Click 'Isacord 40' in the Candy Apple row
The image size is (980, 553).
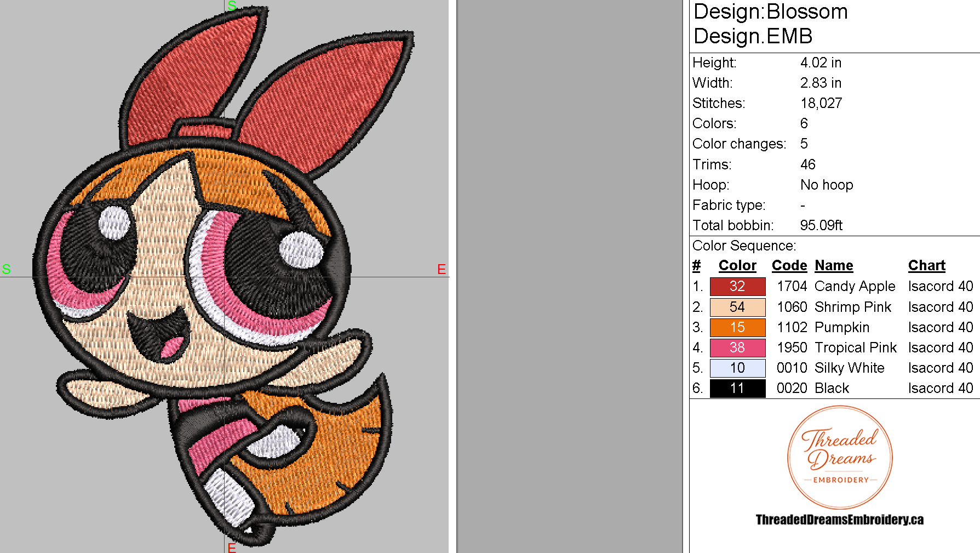click(x=941, y=286)
